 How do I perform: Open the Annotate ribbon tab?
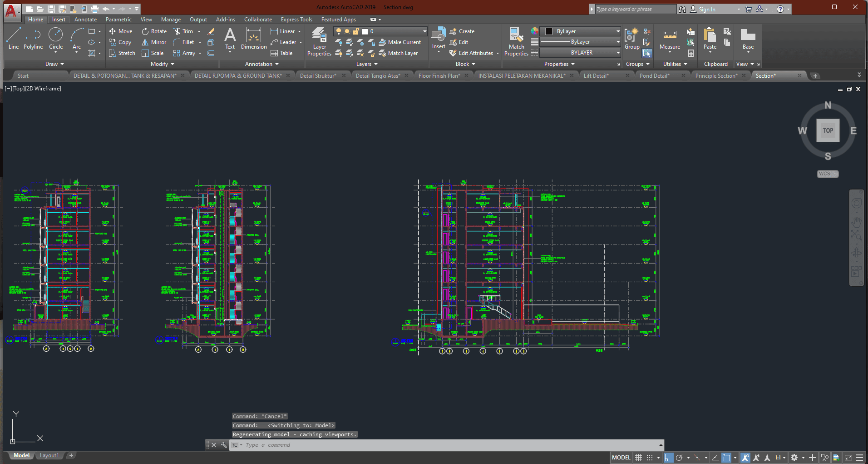tap(85, 20)
